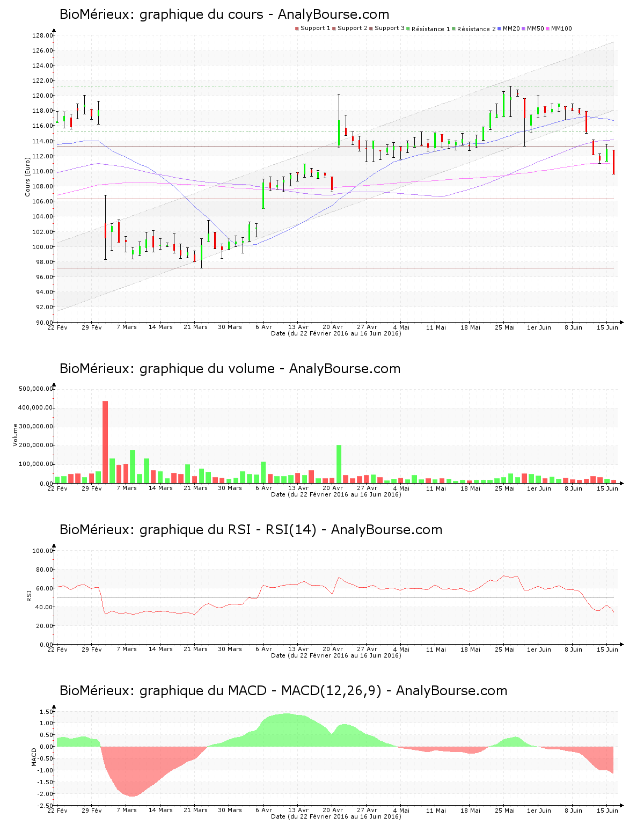Click the deepest red MACD trough near 7 Mars
Screen dimensions: 644x832
132,772
